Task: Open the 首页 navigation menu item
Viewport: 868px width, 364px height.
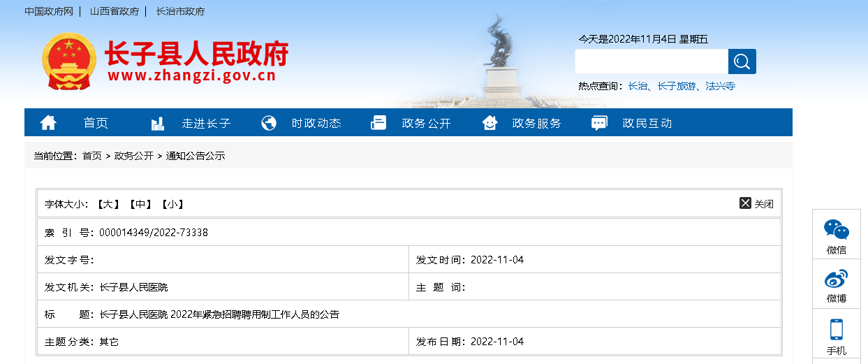Action: (x=96, y=123)
